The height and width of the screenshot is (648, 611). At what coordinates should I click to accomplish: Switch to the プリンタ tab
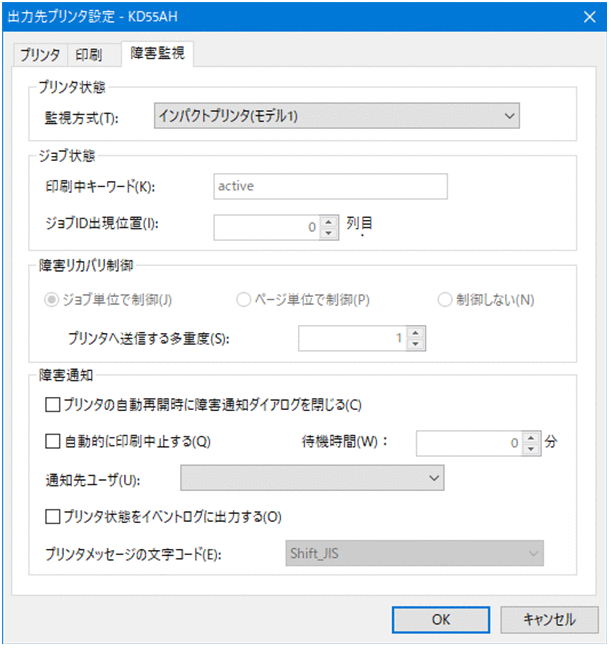point(41,55)
